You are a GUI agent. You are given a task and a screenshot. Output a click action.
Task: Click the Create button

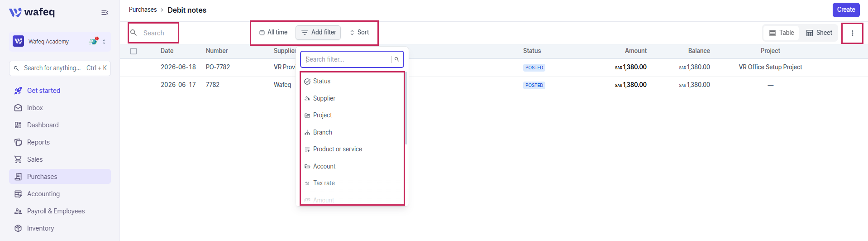tap(846, 10)
